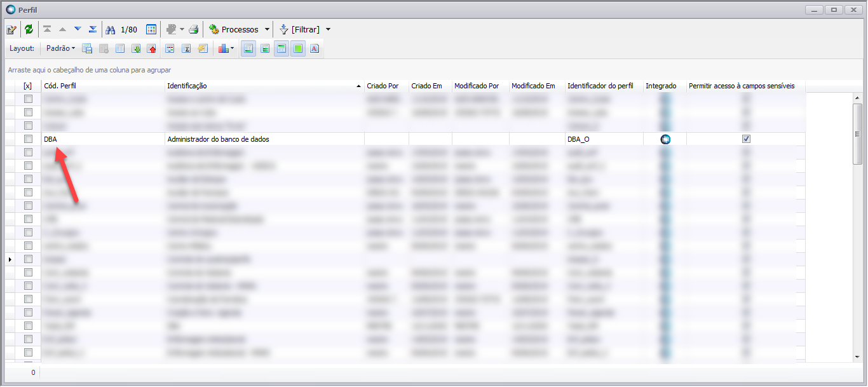The width and height of the screenshot is (868, 387).
Task: Click the red arrow export layout icon
Action: (152, 48)
